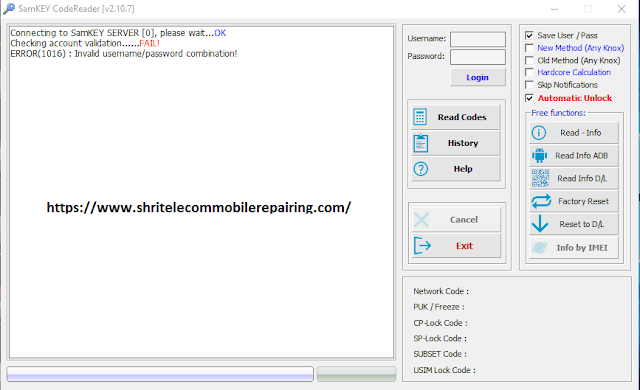Click the SP-Lock Code label

[440, 338]
